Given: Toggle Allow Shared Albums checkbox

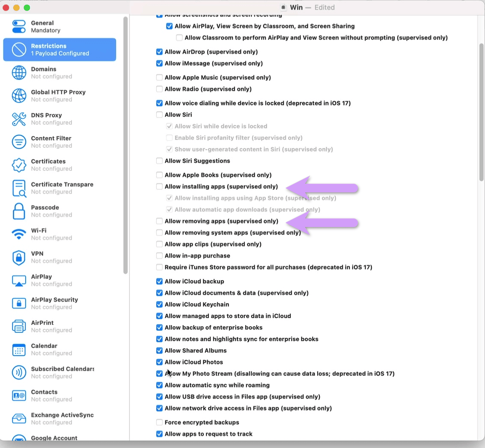Looking at the screenshot, I should click(159, 350).
